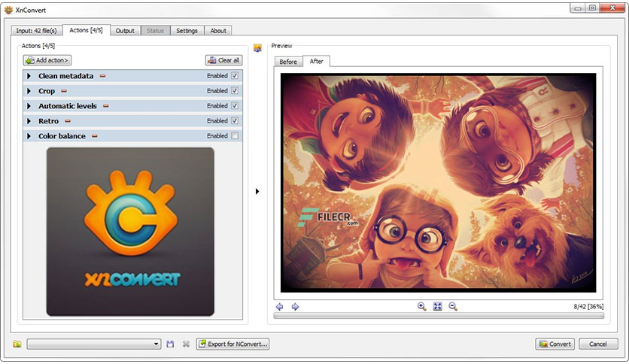Click the After preview image
Image resolution: width=629 pixels, height=364 pixels.
438,183
